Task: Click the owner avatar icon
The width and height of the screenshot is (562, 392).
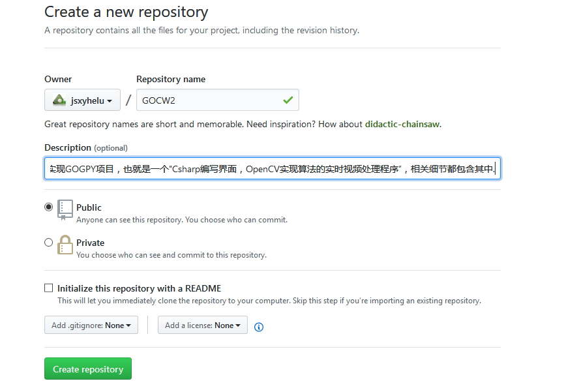Action: tap(59, 100)
